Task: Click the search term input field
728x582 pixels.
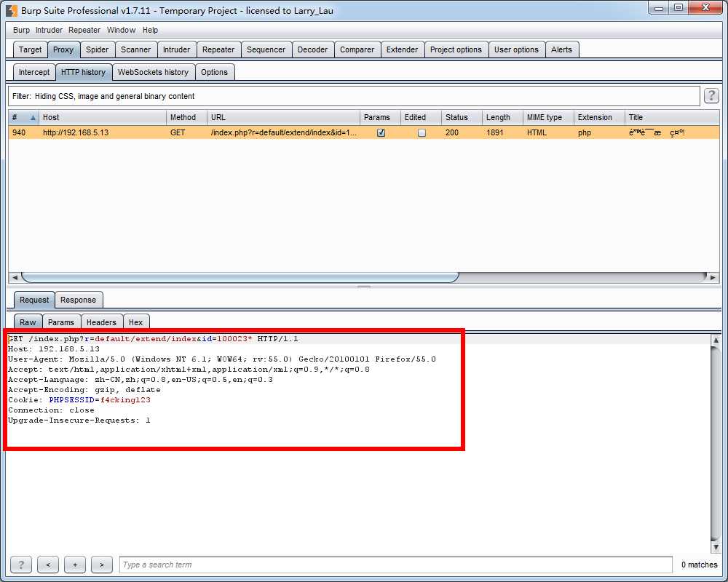Action: click(395, 565)
